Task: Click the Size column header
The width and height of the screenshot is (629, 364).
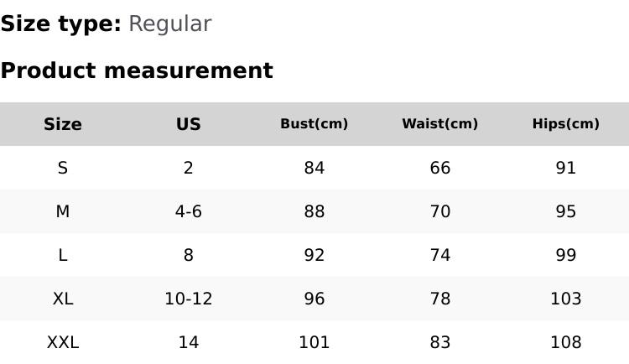Action: [x=63, y=124]
